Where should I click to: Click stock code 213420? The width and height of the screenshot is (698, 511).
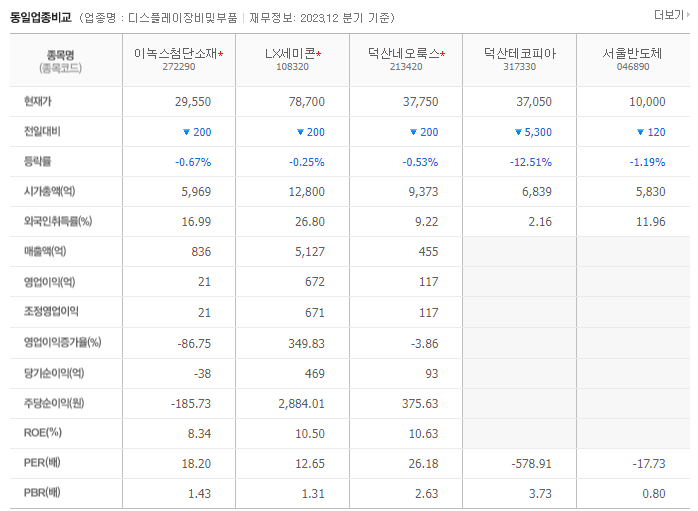(406, 67)
